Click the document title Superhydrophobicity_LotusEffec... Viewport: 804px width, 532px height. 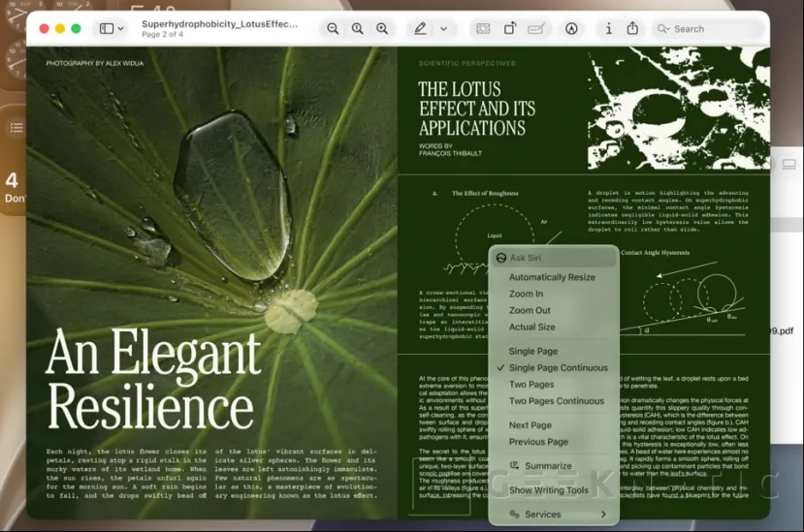tap(219, 24)
